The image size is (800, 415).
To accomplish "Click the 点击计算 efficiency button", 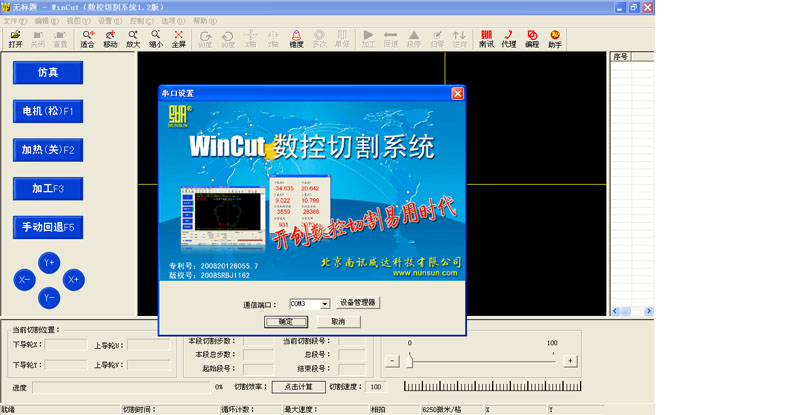I will pyautogui.click(x=298, y=387).
